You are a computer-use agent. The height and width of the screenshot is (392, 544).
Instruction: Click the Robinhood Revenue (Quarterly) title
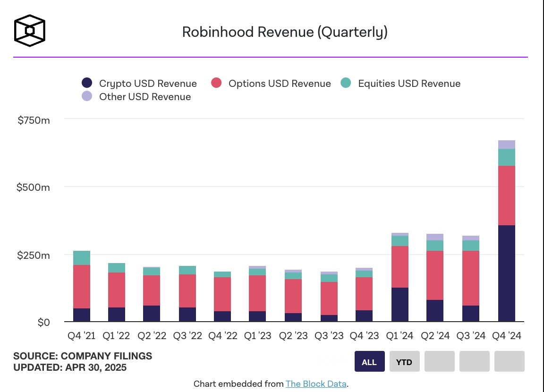(285, 32)
